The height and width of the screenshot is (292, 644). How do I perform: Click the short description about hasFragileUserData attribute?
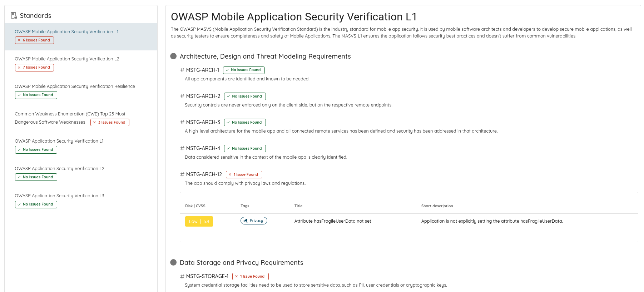[x=492, y=221]
